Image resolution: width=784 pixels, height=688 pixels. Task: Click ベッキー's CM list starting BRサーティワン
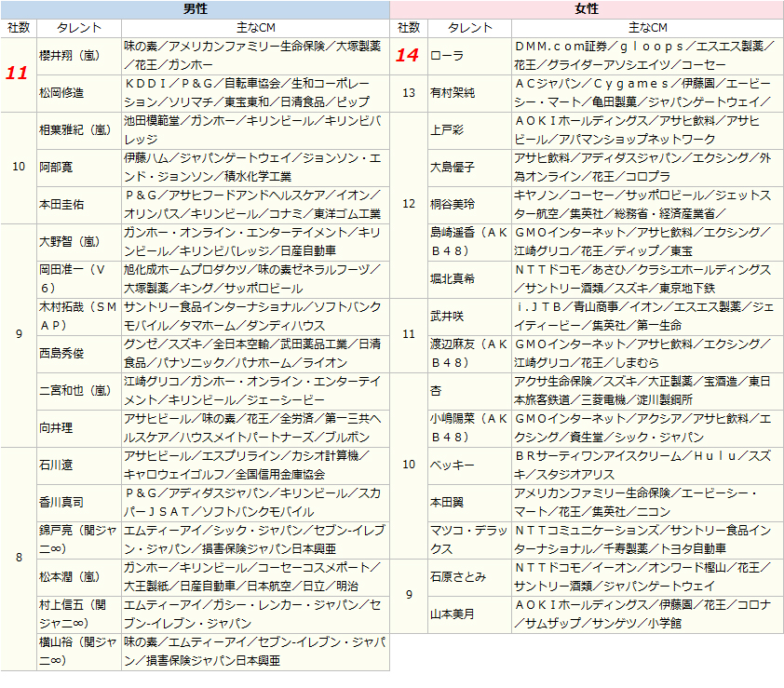(647, 465)
